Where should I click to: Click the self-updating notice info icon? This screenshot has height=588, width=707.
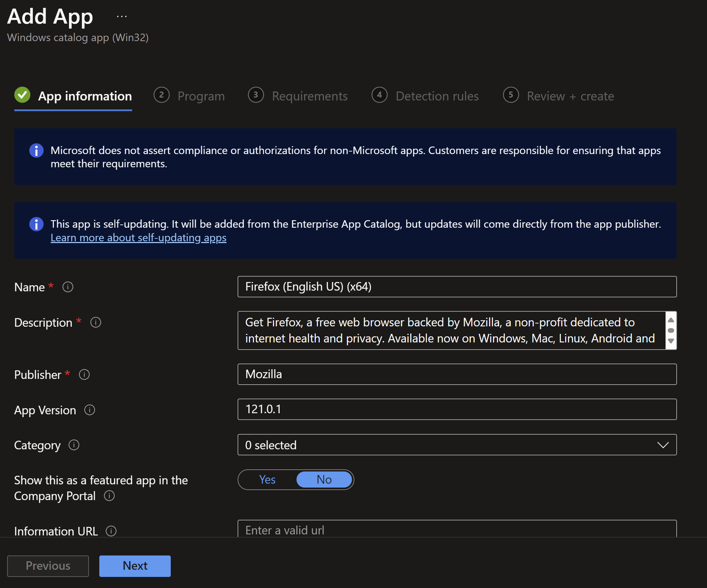tap(36, 224)
